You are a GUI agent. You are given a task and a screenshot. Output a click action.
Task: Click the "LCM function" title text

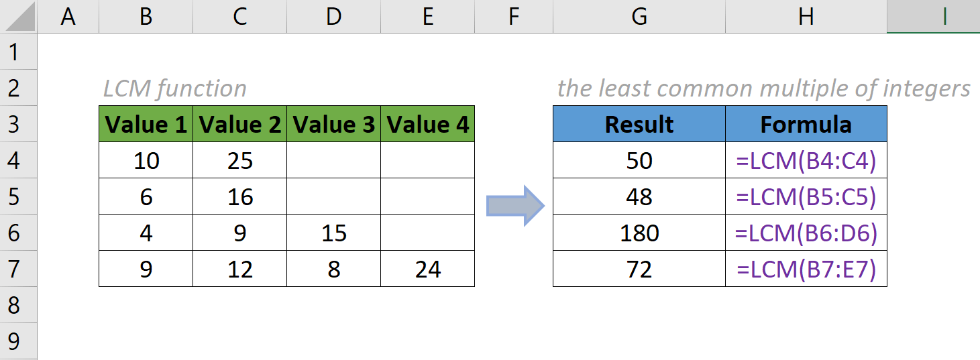click(x=174, y=88)
